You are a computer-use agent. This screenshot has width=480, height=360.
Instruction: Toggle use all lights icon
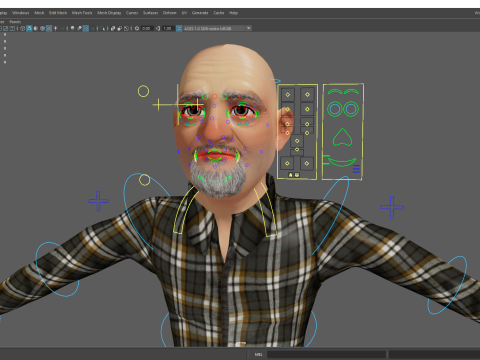(55, 28)
